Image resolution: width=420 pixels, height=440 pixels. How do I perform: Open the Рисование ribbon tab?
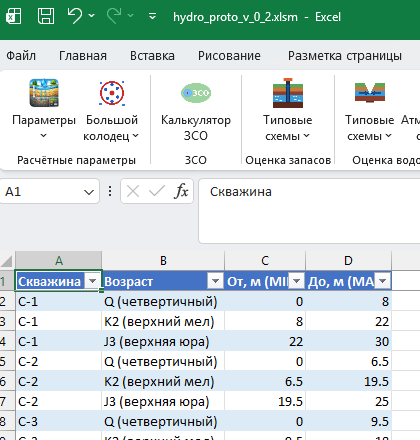tap(229, 56)
